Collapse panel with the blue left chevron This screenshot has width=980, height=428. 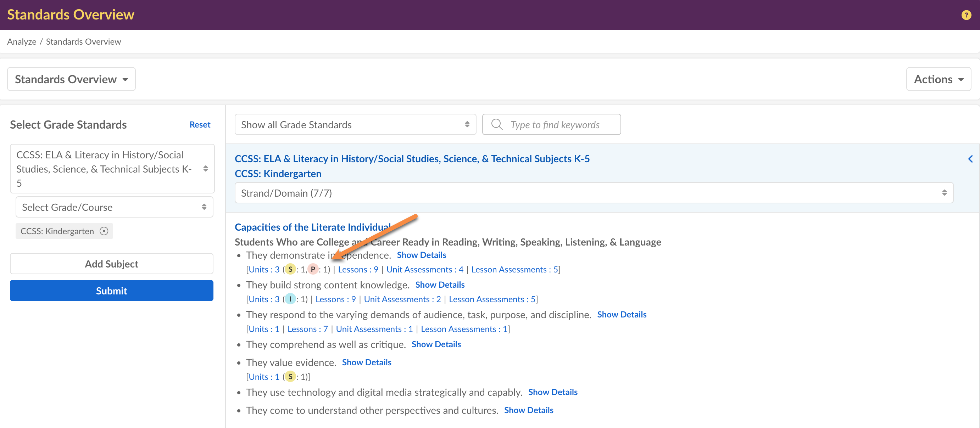(x=970, y=159)
